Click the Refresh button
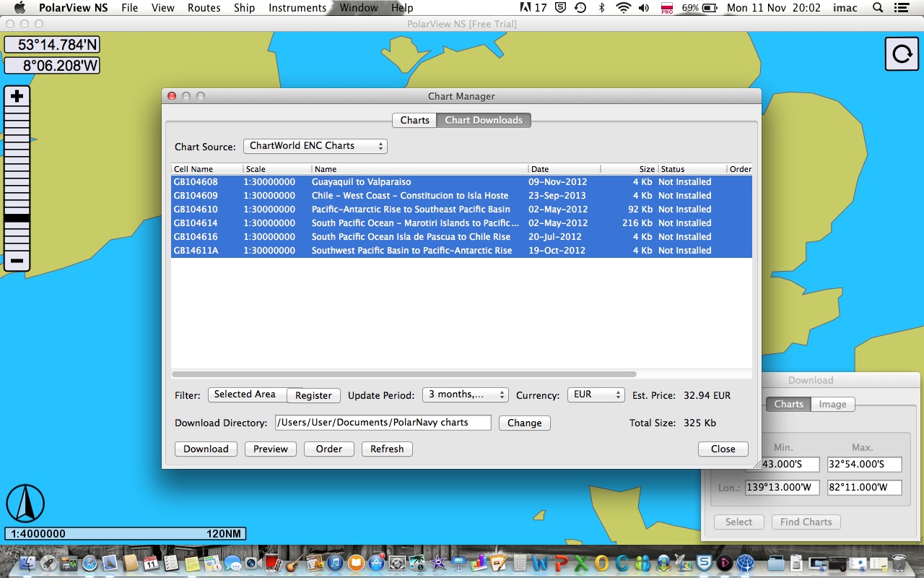924x578 pixels. coord(387,449)
